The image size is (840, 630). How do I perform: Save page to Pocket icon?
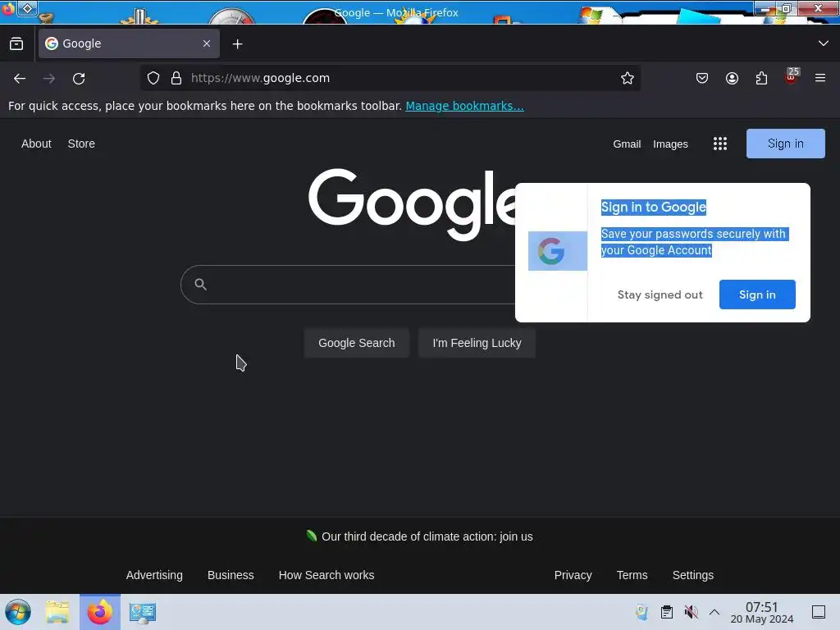(x=702, y=78)
